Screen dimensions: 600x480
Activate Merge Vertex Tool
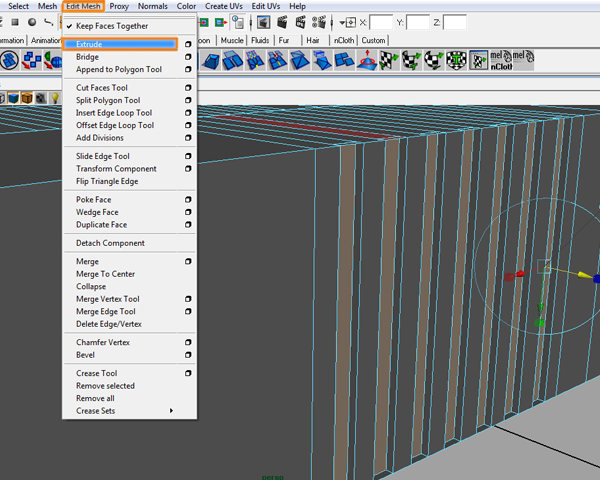108,299
